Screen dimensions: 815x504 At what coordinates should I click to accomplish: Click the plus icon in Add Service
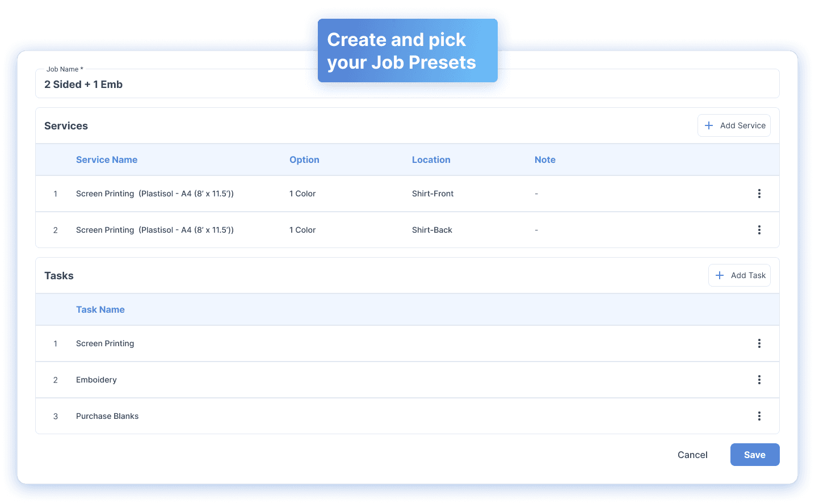pyautogui.click(x=709, y=125)
